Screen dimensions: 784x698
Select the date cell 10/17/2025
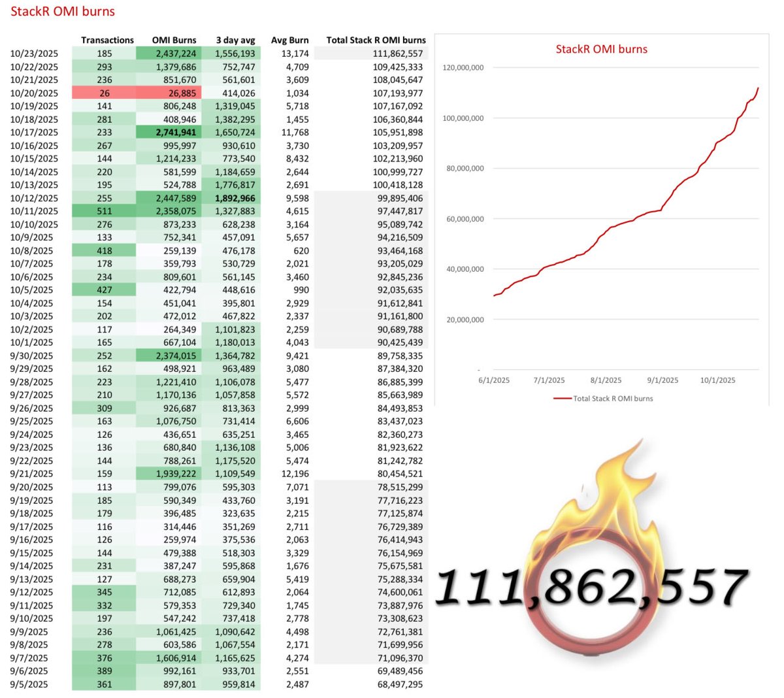(34, 132)
